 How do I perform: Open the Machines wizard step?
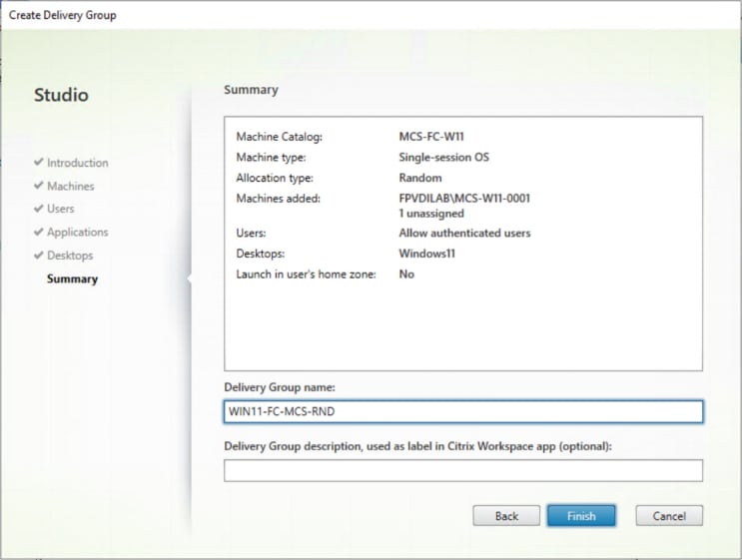71,186
